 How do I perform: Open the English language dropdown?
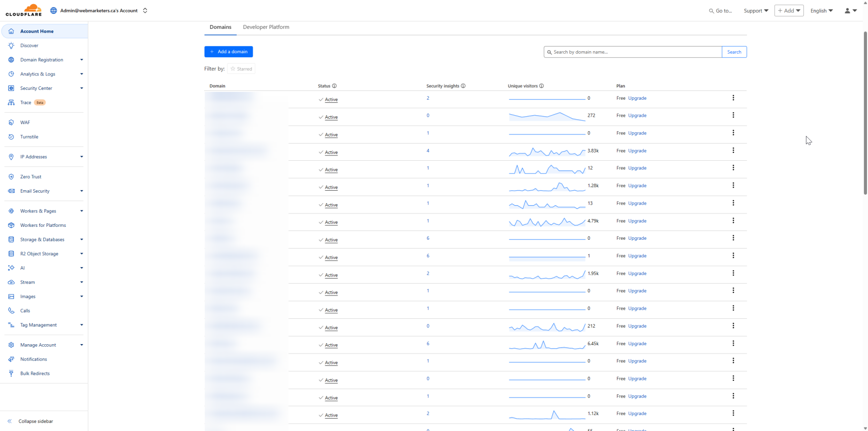pos(821,10)
